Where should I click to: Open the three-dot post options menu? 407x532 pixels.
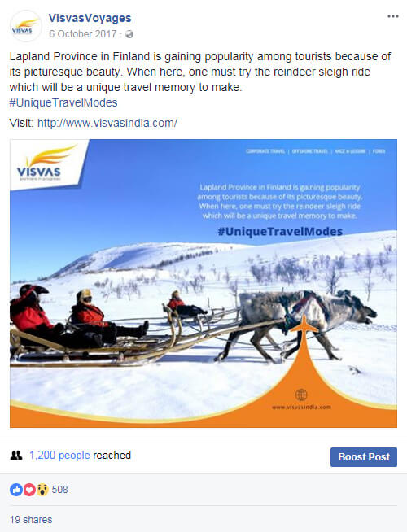click(392, 16)
